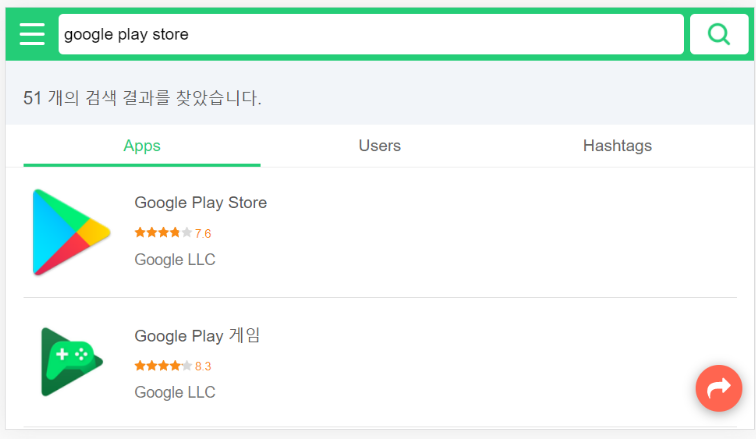Click the 7.6 star rating

click(x=203, y=234)
